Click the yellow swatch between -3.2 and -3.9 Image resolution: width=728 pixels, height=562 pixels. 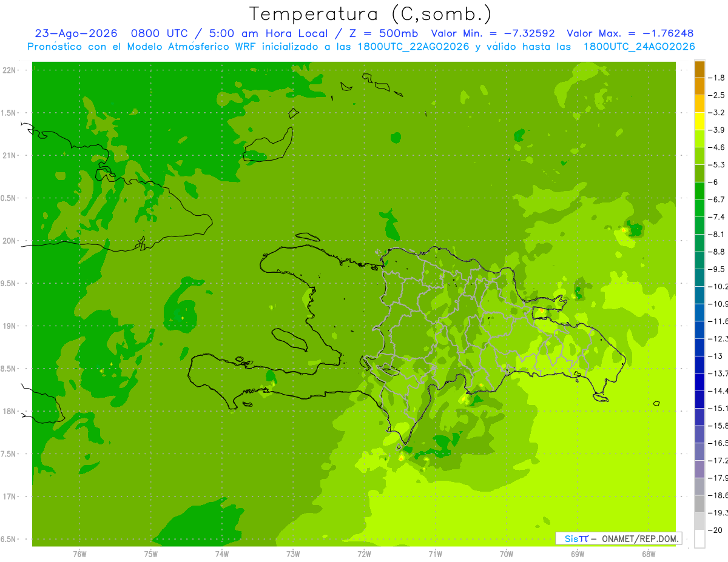click(x=699, y=121)
